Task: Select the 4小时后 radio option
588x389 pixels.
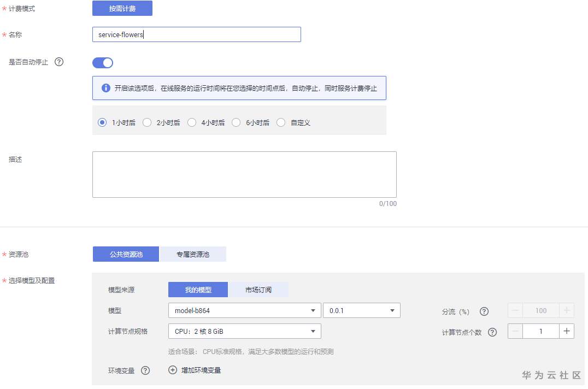Action: [x=192, y=122]
